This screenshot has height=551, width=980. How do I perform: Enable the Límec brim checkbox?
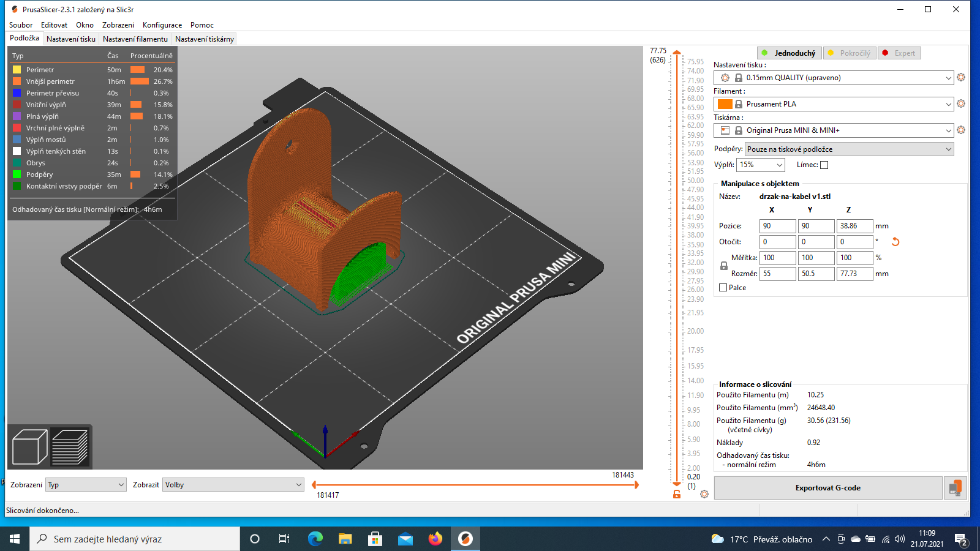pyautogui.click(x=824, y=165)
